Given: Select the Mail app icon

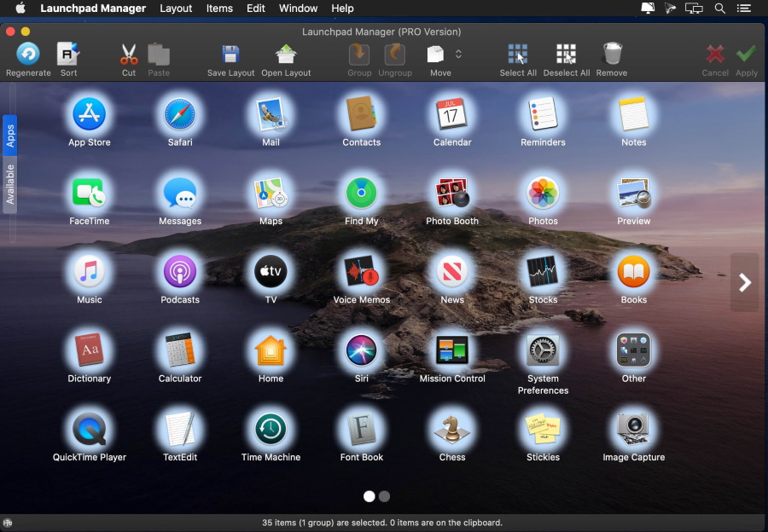Looking at the screenshot, I should click(271, 114).
